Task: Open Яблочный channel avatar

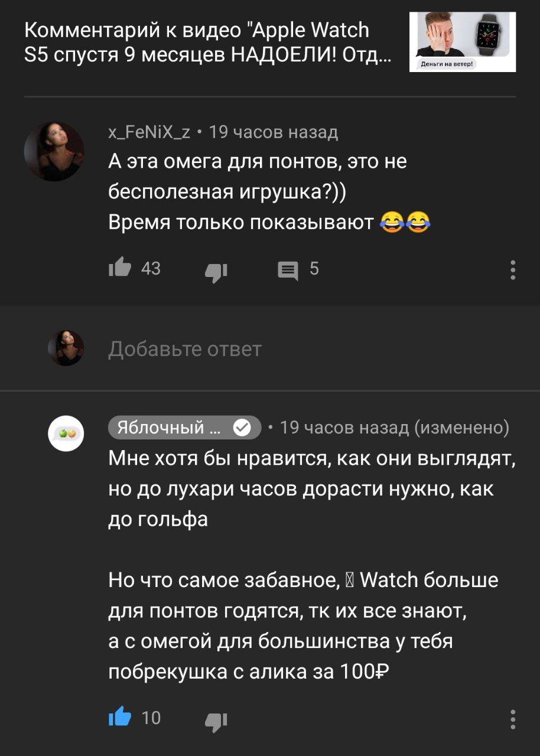Action: [x=66, y=434]
